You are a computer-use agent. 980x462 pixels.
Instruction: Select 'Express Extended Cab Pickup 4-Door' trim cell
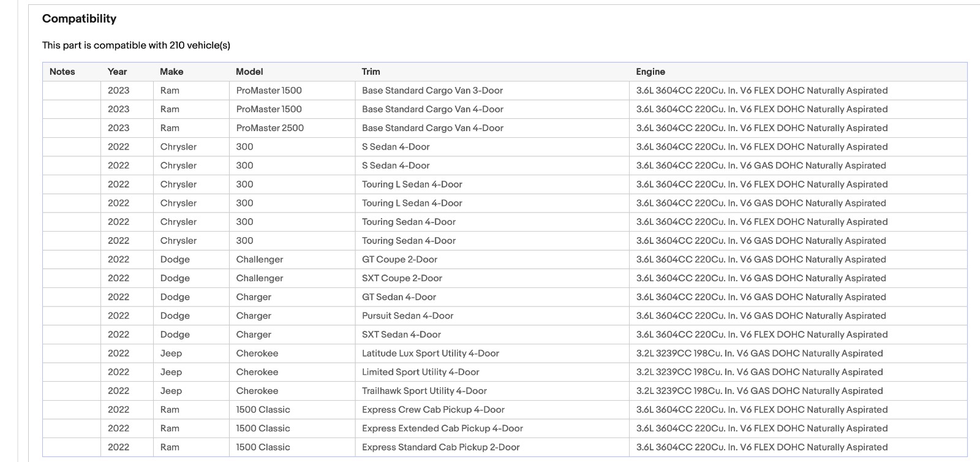[492, 428]
